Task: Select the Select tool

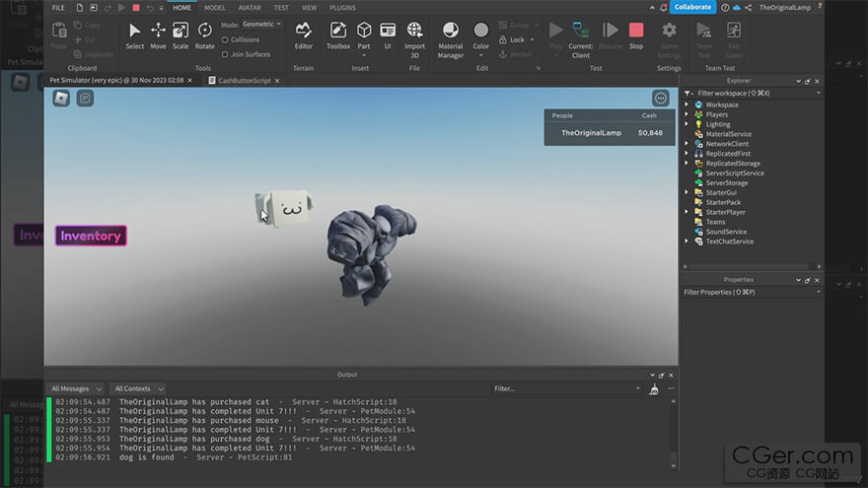Action: [134, 35]
